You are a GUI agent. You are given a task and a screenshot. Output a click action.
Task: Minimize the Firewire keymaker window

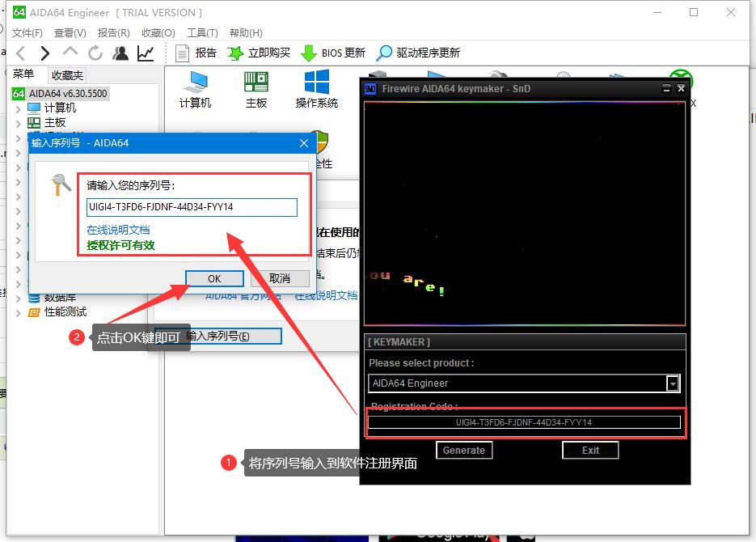(x=666, y=89)
